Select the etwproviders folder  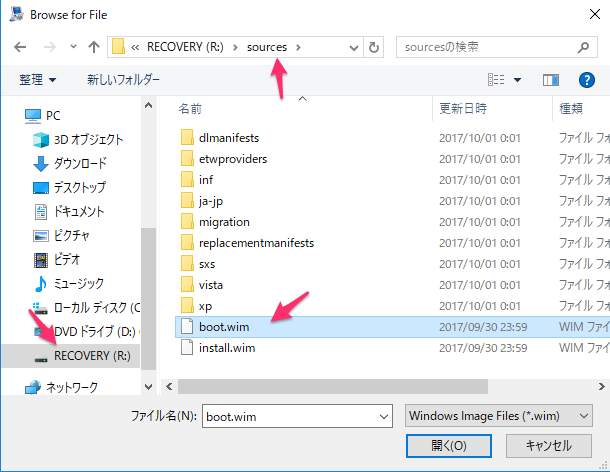(233, 159)
